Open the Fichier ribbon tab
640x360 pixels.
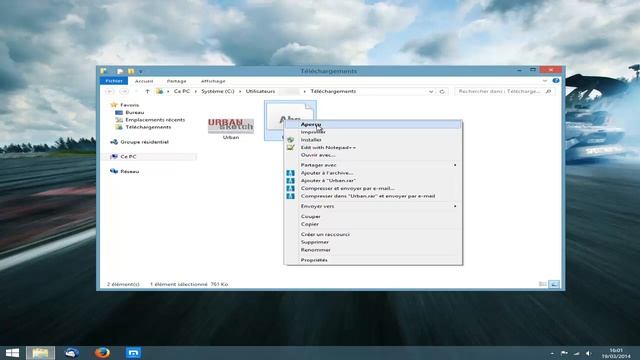(114, 81)
